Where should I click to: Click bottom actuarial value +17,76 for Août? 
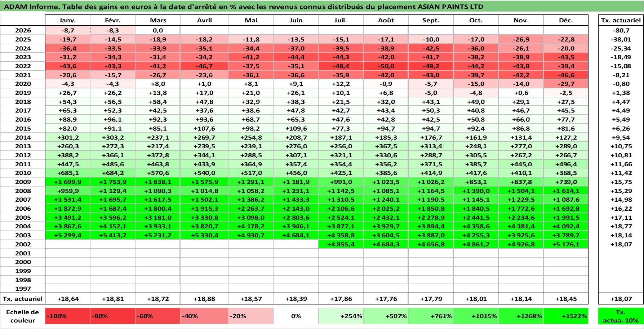[386, 299]
